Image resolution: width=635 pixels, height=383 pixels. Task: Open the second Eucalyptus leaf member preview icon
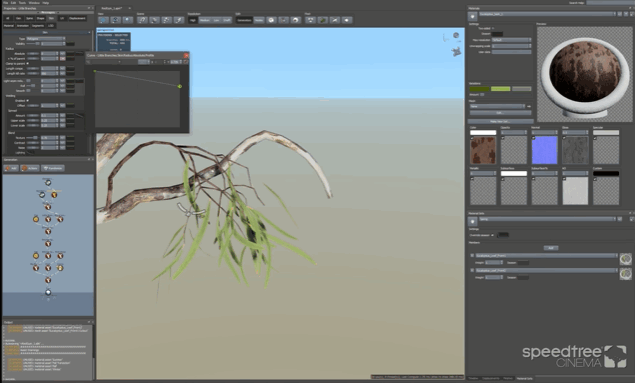(625, 274)
